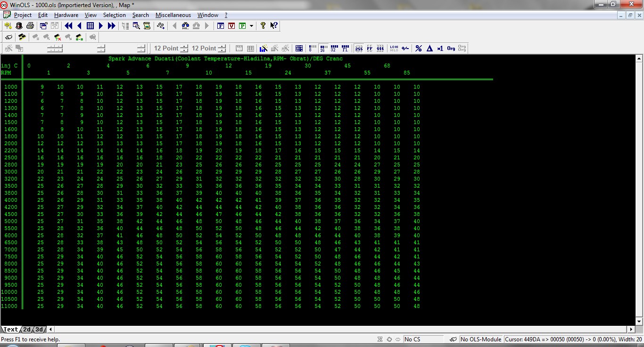Toggle decimal 255 number display

pyautogui.click(x=359, y=48)
